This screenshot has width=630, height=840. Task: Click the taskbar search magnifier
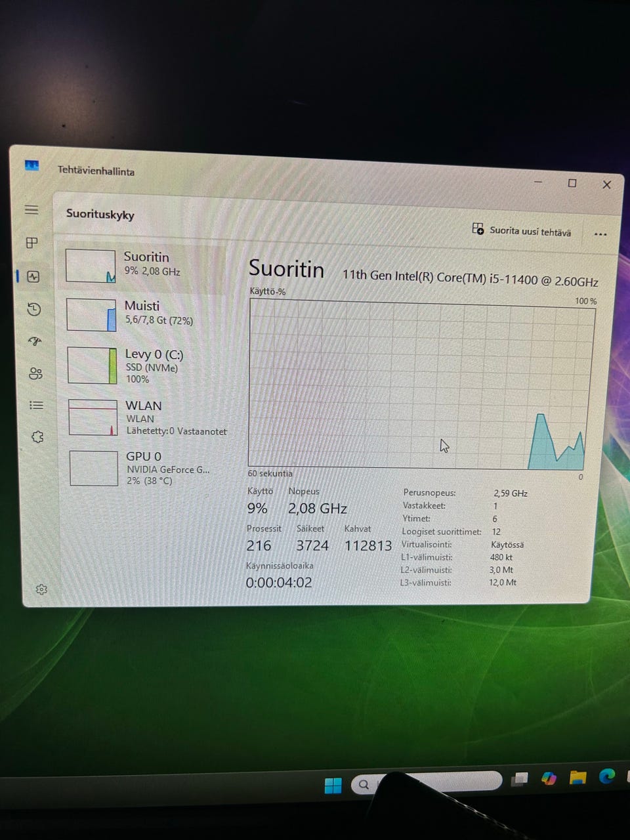364,784
